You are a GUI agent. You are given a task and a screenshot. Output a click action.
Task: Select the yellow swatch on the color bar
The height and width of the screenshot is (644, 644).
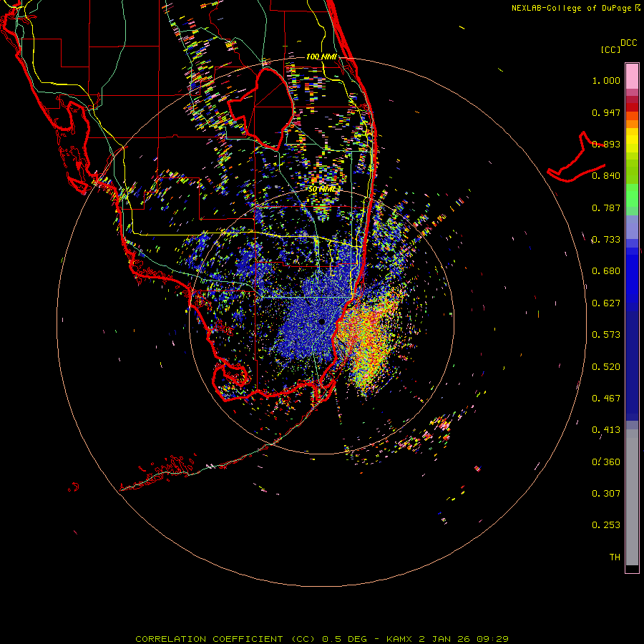click(632, 140)
